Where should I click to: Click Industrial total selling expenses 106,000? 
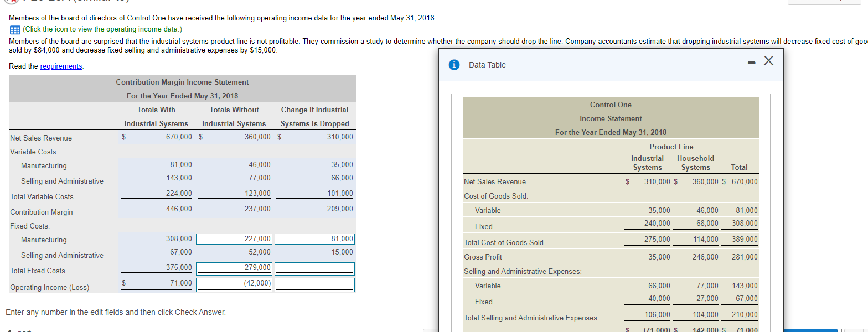pos(657,314)
